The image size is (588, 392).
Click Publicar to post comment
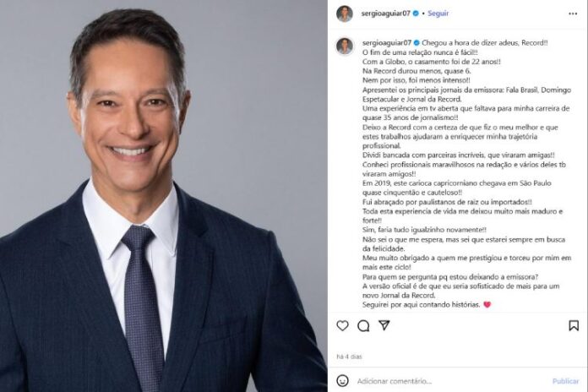pos(565,381)
